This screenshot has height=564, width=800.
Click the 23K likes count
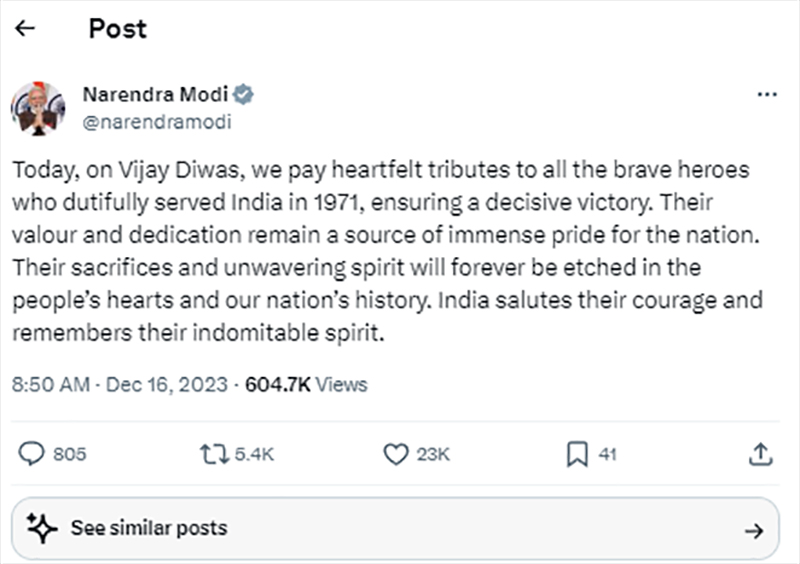coord(433,454)
